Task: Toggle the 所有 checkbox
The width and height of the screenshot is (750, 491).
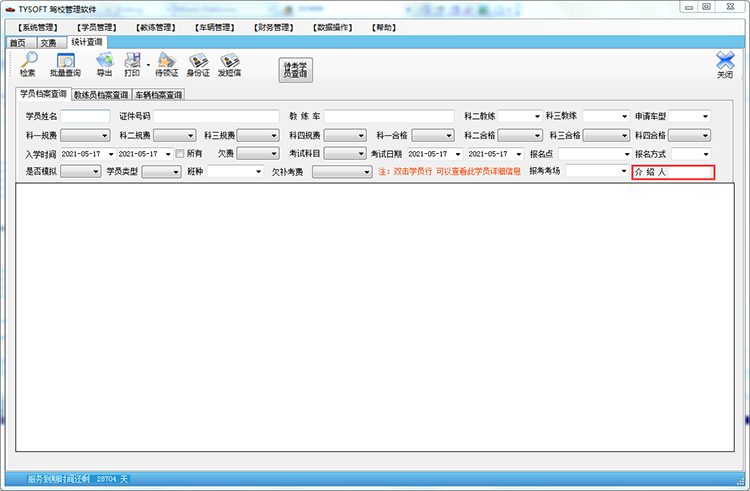Action: click(180, 154)
